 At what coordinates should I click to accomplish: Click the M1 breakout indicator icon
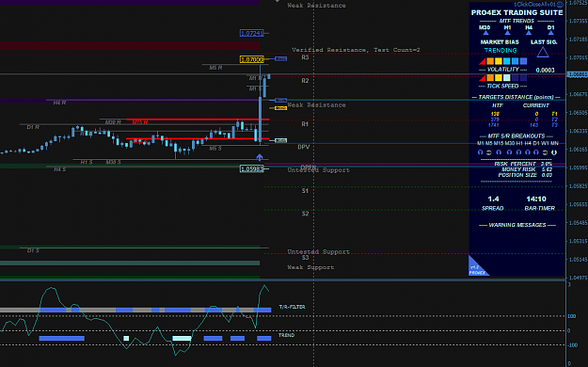(x=481, y=152)
